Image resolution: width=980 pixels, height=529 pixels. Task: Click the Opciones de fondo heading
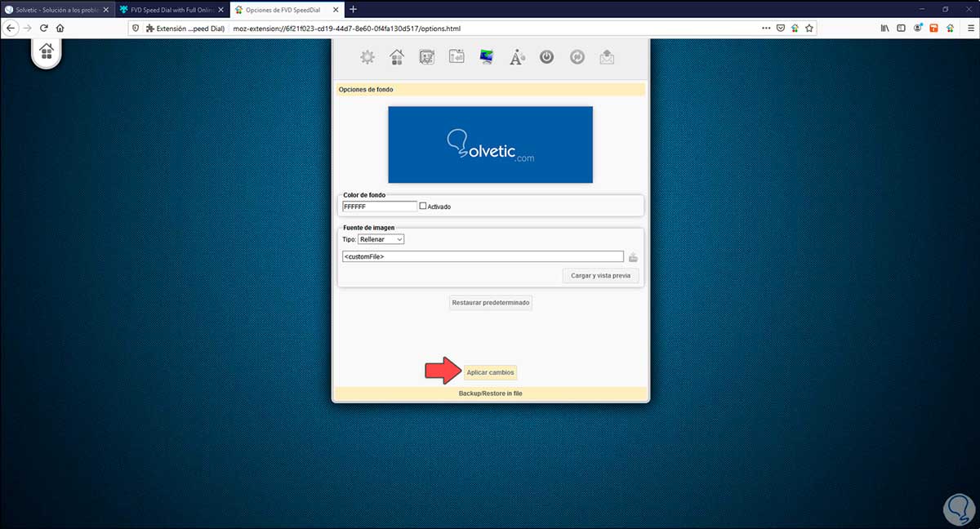pos(366,90)
